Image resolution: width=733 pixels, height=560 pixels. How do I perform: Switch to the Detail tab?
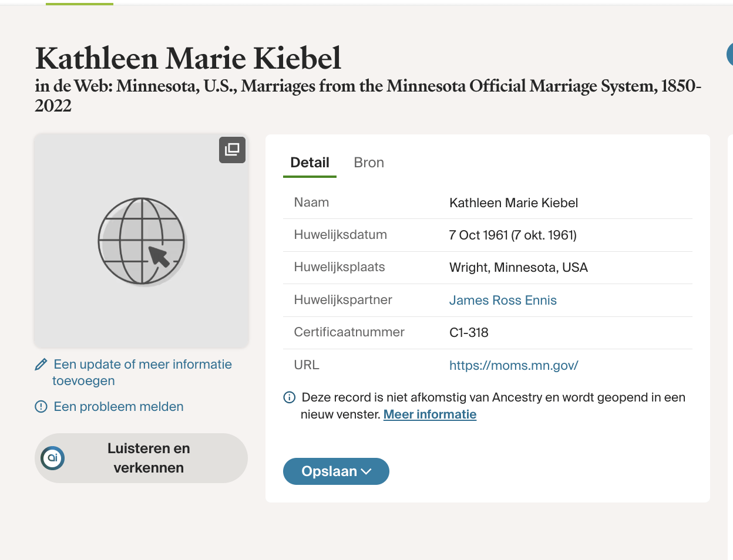[x=310, y=163]
